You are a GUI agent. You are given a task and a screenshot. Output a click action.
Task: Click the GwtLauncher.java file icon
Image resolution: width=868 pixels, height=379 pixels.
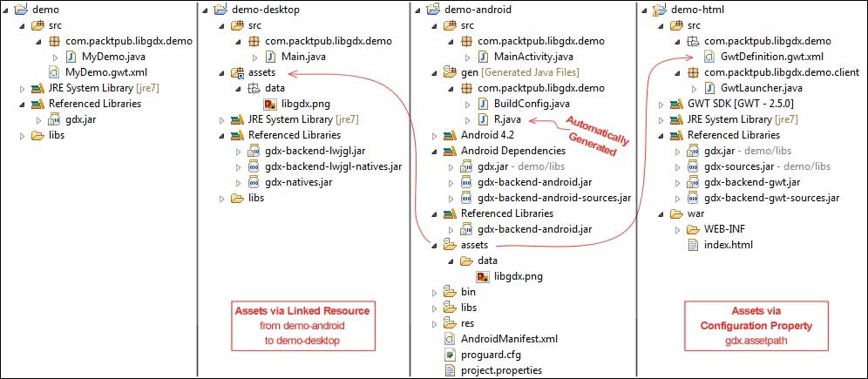pyautogui.click(x=709, y=88)
